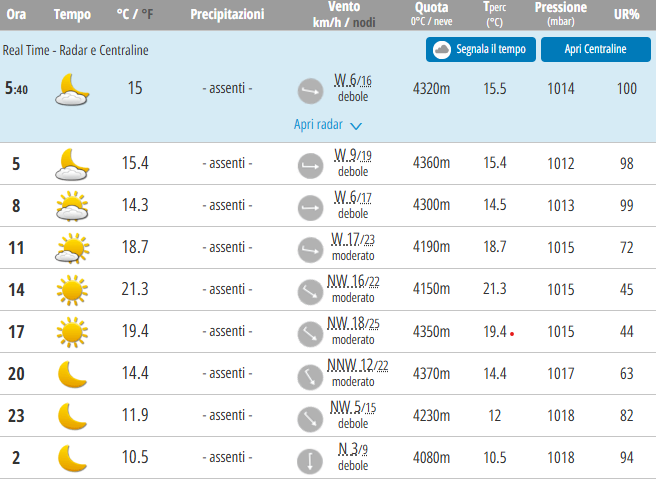Click the partly sunny icon for hour 11

72,248
